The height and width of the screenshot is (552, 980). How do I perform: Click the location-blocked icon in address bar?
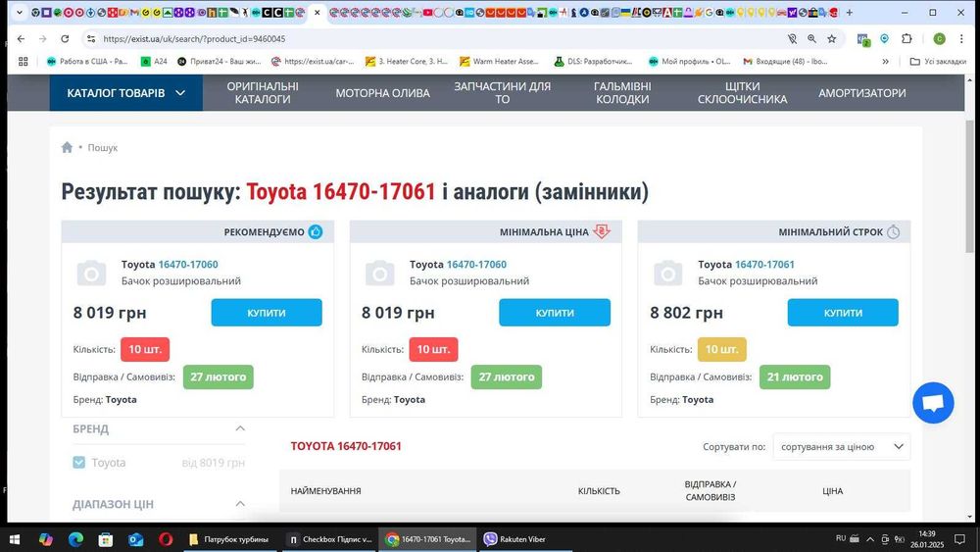coord(792,39)
